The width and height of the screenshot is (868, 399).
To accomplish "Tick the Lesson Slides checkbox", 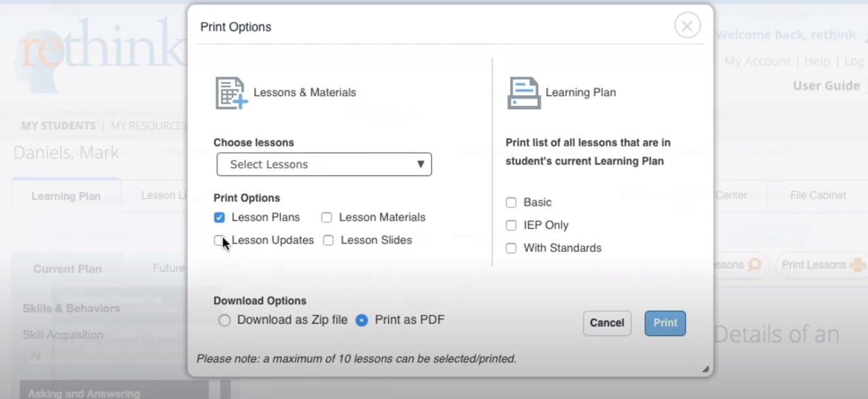I will pyautogui.click(x=328, y=240).
